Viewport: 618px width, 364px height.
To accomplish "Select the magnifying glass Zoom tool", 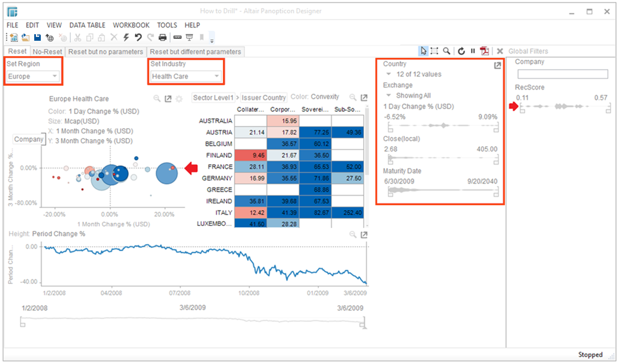I will coord(447,51).
